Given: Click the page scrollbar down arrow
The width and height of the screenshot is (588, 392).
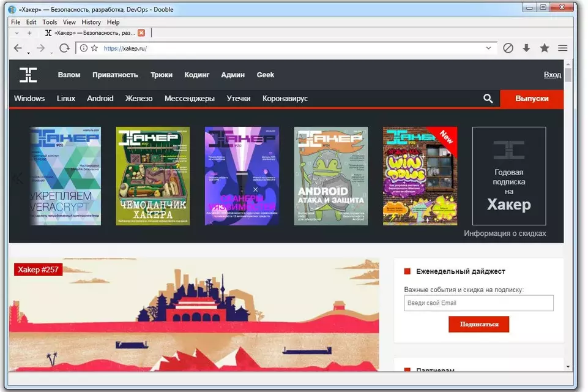Looking at the screenshot, I should [568, 367].
